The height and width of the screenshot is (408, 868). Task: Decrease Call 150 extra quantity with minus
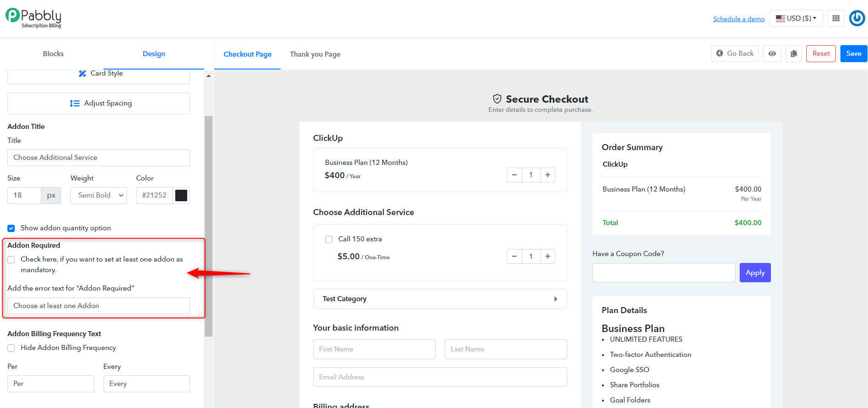[514, 256]
